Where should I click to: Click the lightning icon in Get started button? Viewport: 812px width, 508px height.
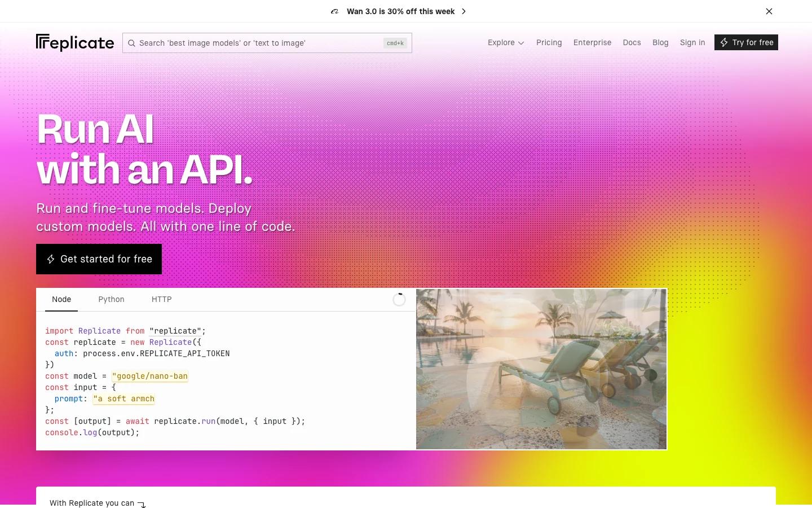(x=51, y=259)
